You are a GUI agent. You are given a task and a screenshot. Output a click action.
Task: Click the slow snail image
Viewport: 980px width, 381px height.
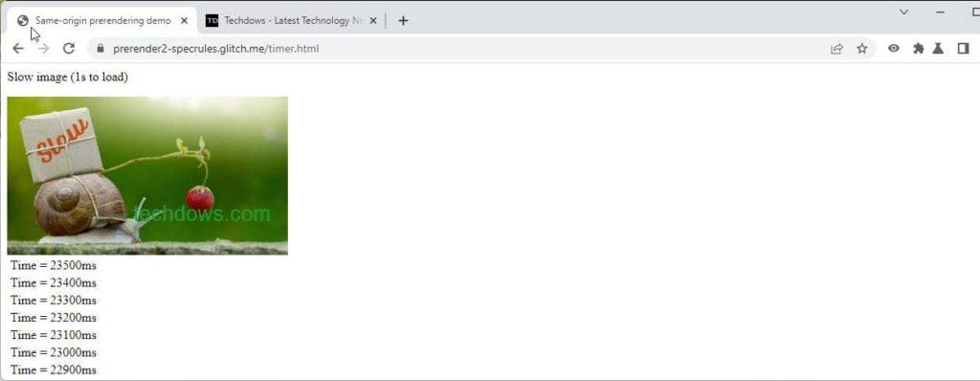click(147, 175)
